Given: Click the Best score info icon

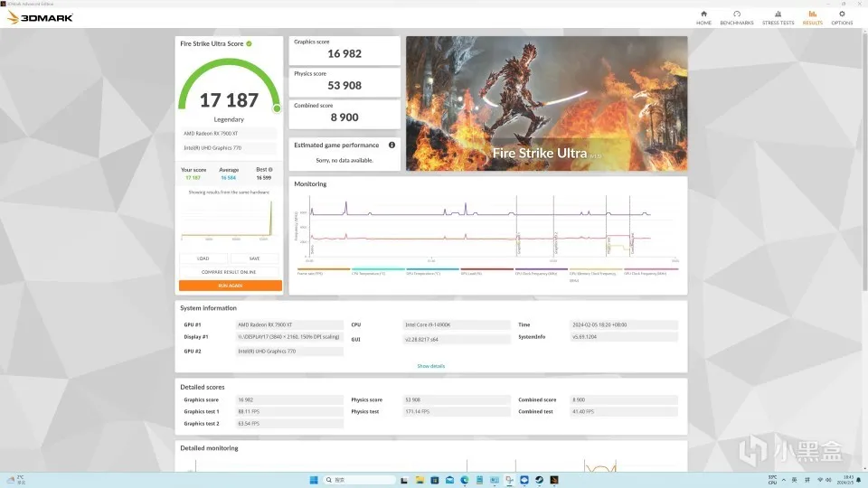Looking at the screenshot, I should coord(270,170).
